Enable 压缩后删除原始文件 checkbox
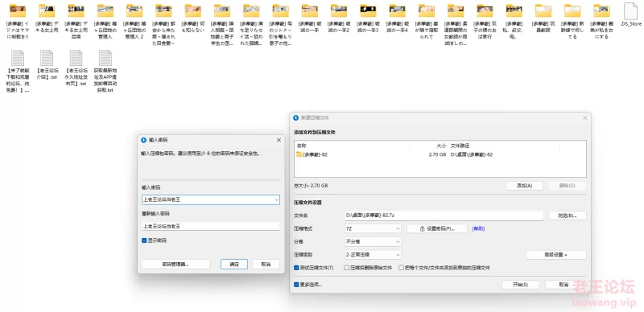644x312 pixels. [x=347, y=268]
